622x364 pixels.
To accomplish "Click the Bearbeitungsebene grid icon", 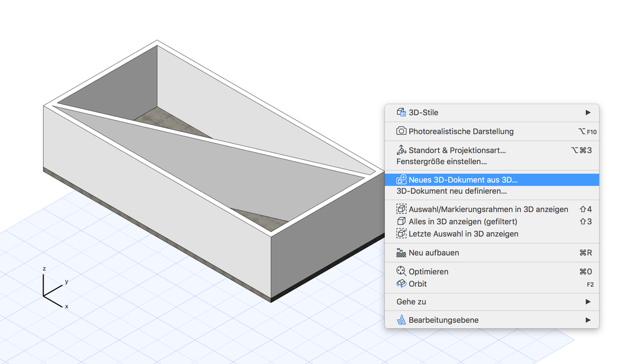I will 401,320.
